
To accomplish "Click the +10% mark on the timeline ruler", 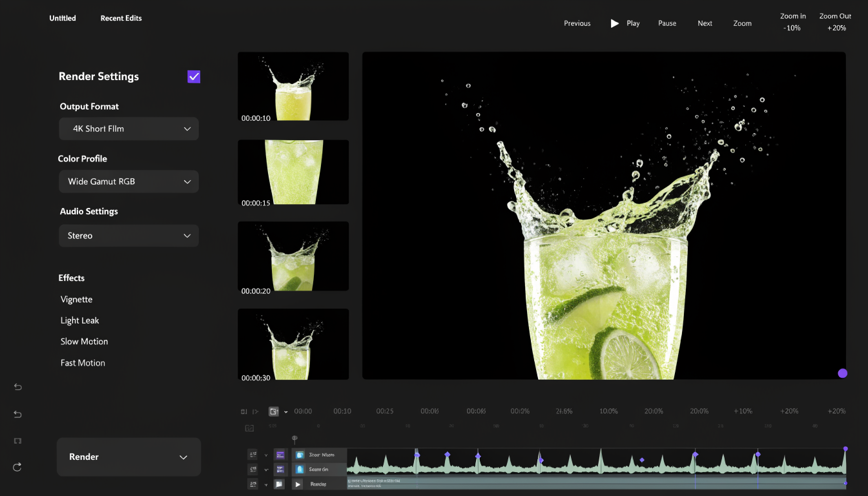I will [x=743, y=411].
